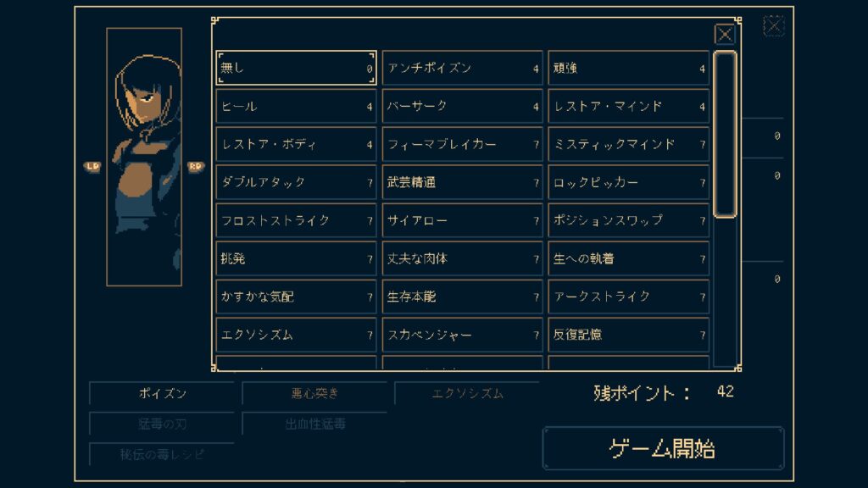The width and height of the screenshot is (868, 488).
Task: Select the バーサーク skill
Action: point(462,107)
